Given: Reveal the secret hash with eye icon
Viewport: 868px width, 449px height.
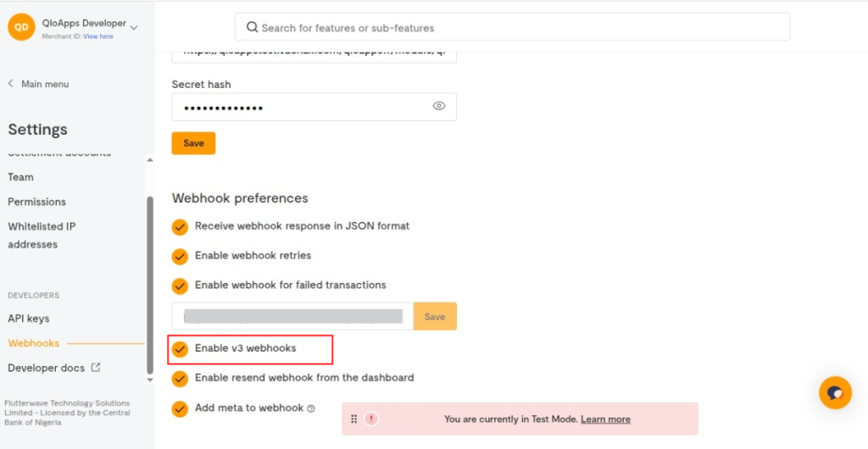Looking at the screenshot, I should click(x=439, y=107).
